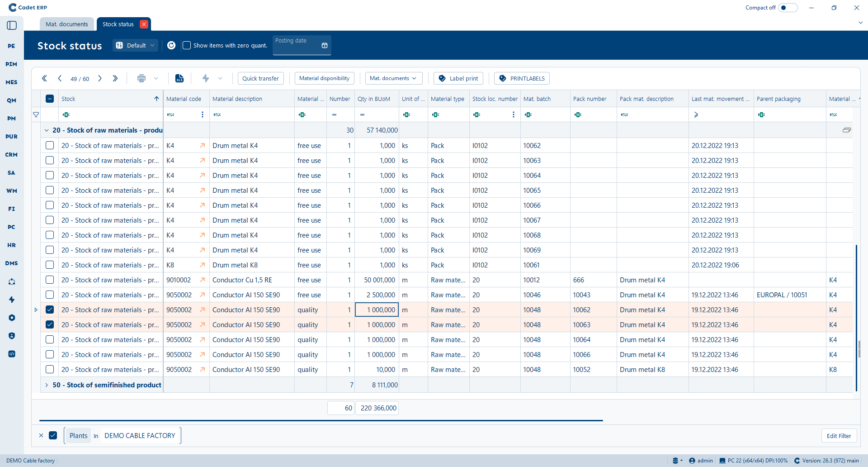Expand the Mat. documents toolbar dropdown

tap(393, 78)
